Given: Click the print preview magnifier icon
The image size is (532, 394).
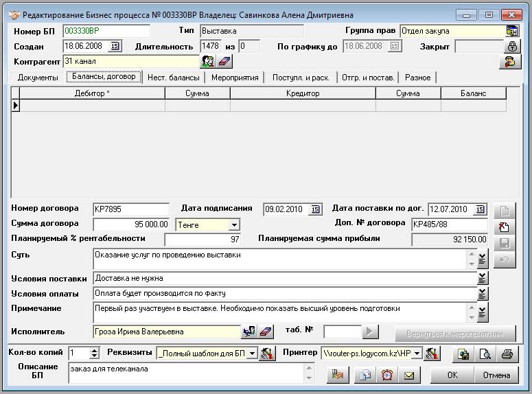Looking at the screenshot, I should (x=485, y=355).
